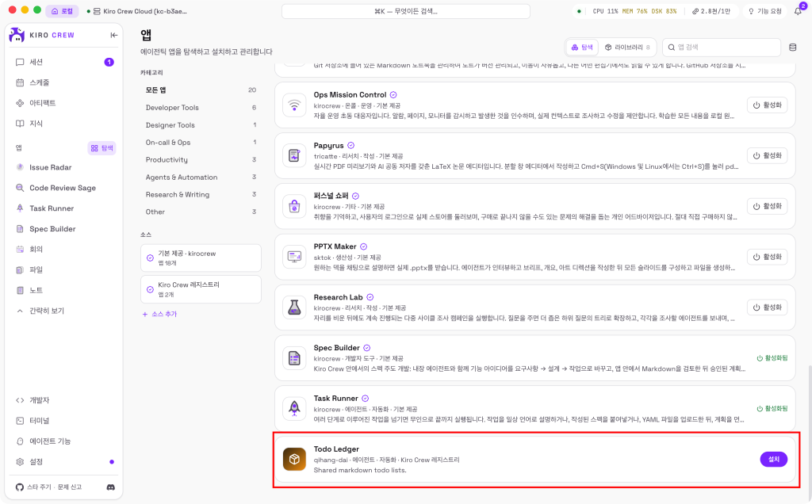Filter by the Agents & Automation category
The width and height of the screenshot is (812, 504).
[201, 177]
